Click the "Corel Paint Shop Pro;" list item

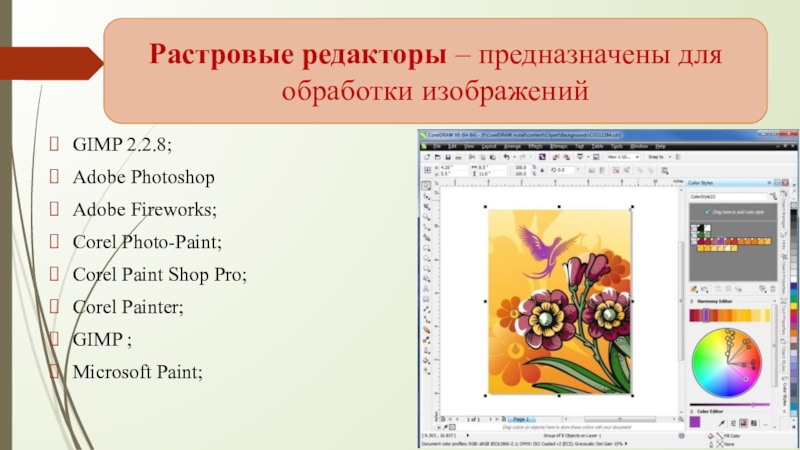coord(160,274)
